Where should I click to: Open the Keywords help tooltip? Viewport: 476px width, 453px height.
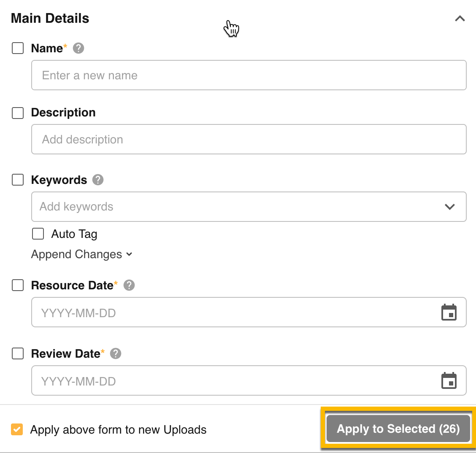coord(97,180)
